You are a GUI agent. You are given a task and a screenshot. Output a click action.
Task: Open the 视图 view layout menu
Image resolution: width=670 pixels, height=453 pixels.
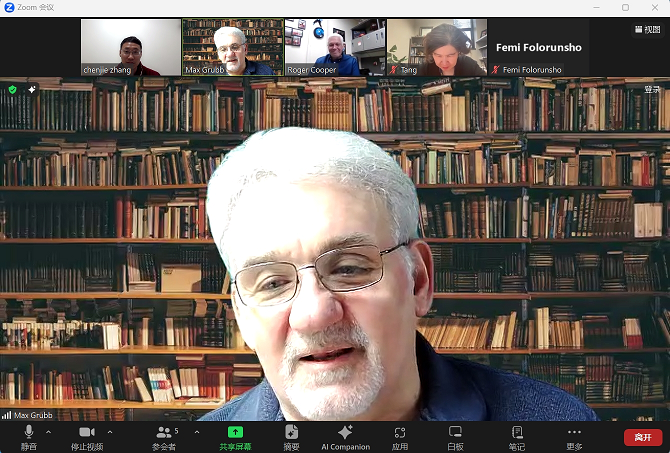click(x=647, y=30)
